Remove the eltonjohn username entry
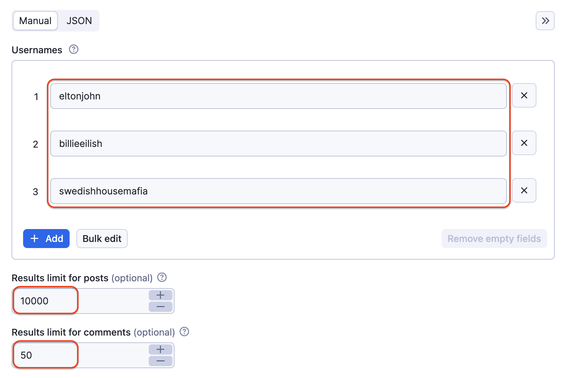The width and height of the screenshot is (588, 378). [x=524, y=95]
